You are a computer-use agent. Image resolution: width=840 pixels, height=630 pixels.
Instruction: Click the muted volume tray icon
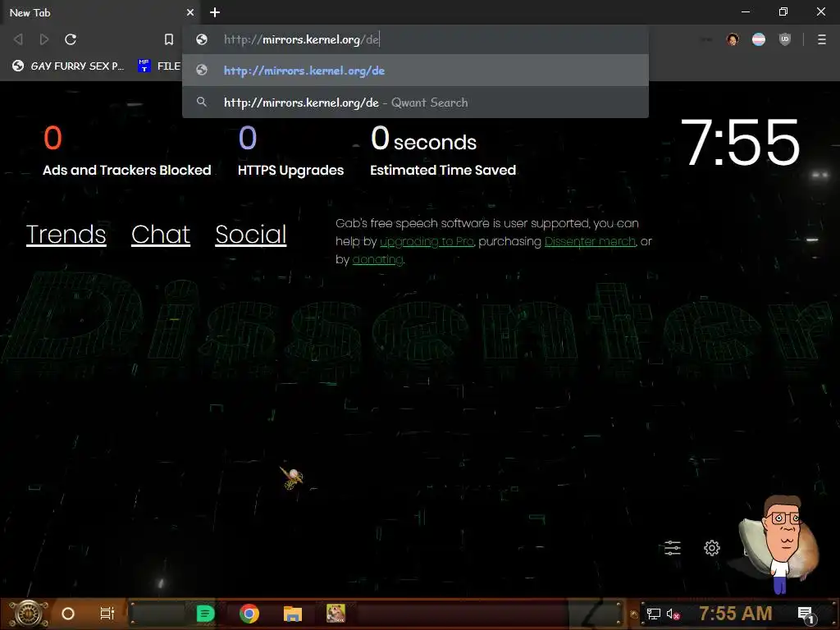coord(673,614)
